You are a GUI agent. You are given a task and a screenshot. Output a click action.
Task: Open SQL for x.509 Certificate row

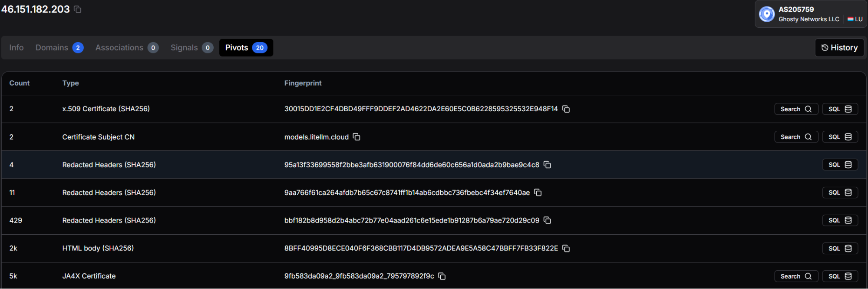(x=840, y=109)
